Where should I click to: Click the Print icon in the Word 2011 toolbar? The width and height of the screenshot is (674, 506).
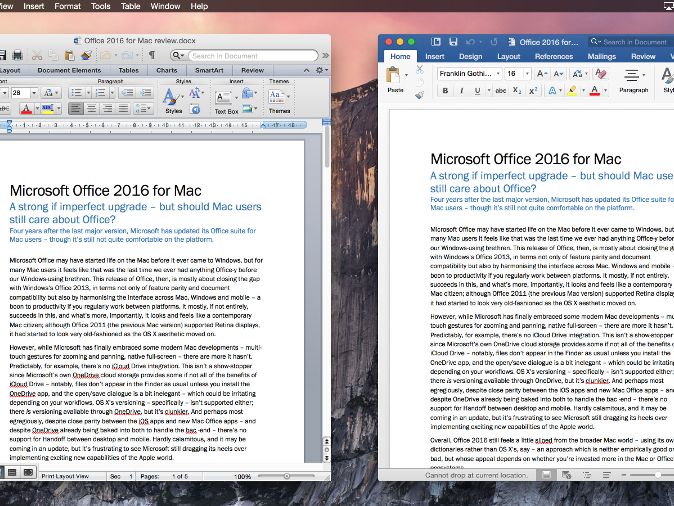point(18,55)
